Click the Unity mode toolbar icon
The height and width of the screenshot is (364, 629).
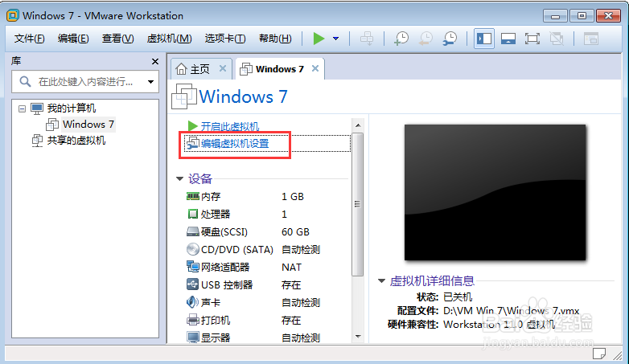click(557, 39)
